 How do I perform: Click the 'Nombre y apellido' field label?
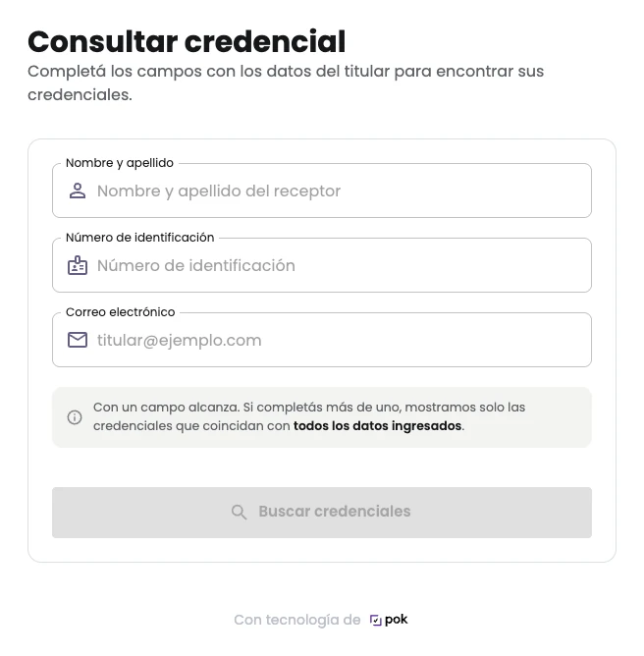tap(120, 163)
